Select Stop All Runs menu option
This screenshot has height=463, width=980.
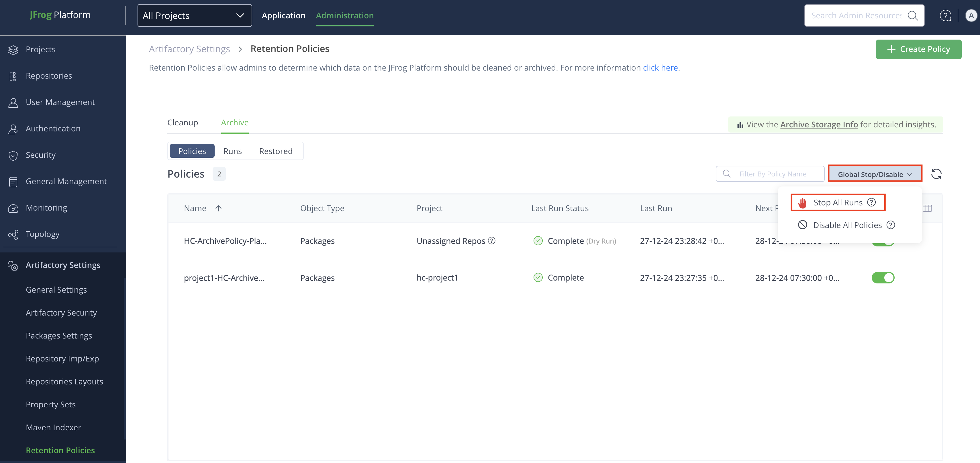tap(837, 203)
